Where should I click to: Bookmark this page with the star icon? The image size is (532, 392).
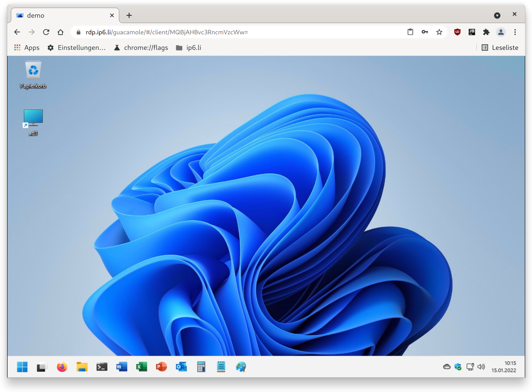[439, 32]
